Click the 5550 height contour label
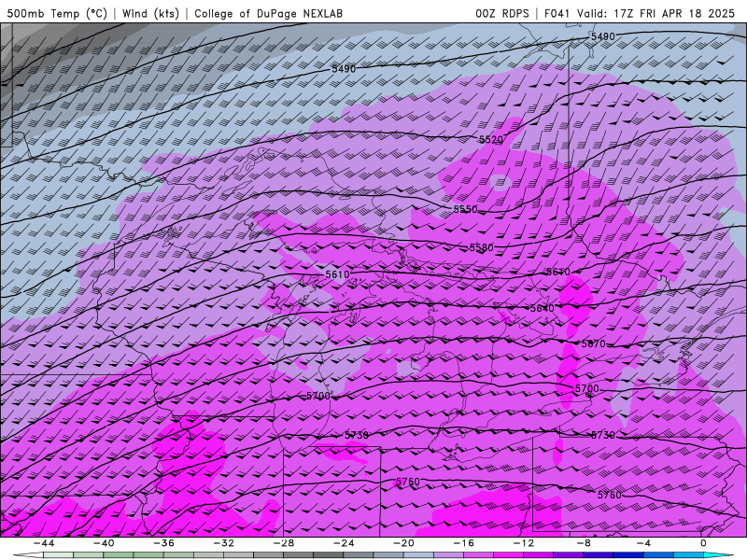 pos(465,209)
